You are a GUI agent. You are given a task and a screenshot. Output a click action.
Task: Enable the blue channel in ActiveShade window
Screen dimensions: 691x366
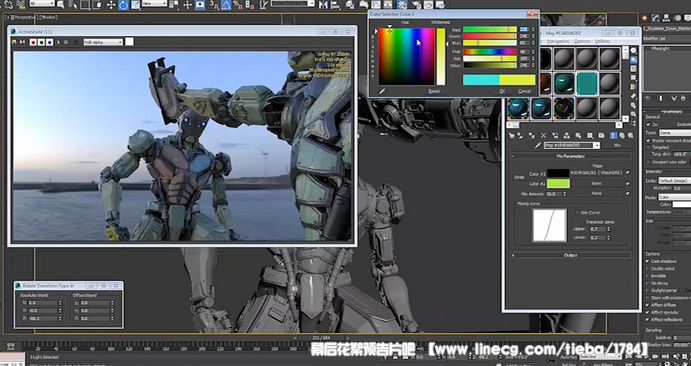click(x=49, y=42)
